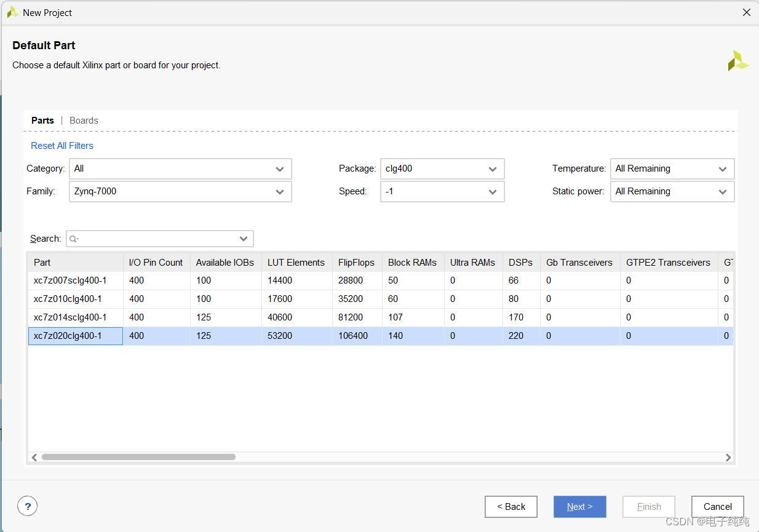The height and width of the screenshot is (532, 759).
Task: Click DSPs value 220
Action: 516,336
